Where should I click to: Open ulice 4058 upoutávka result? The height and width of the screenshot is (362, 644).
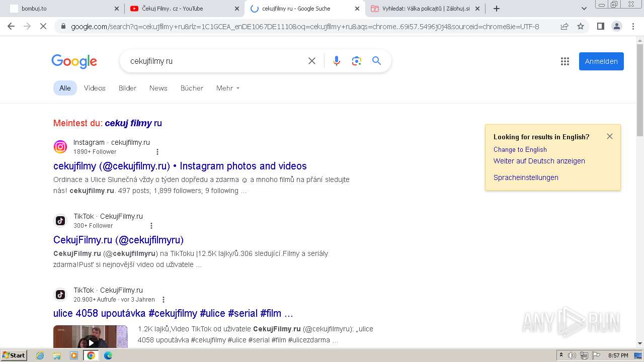(x=173, y=313)
